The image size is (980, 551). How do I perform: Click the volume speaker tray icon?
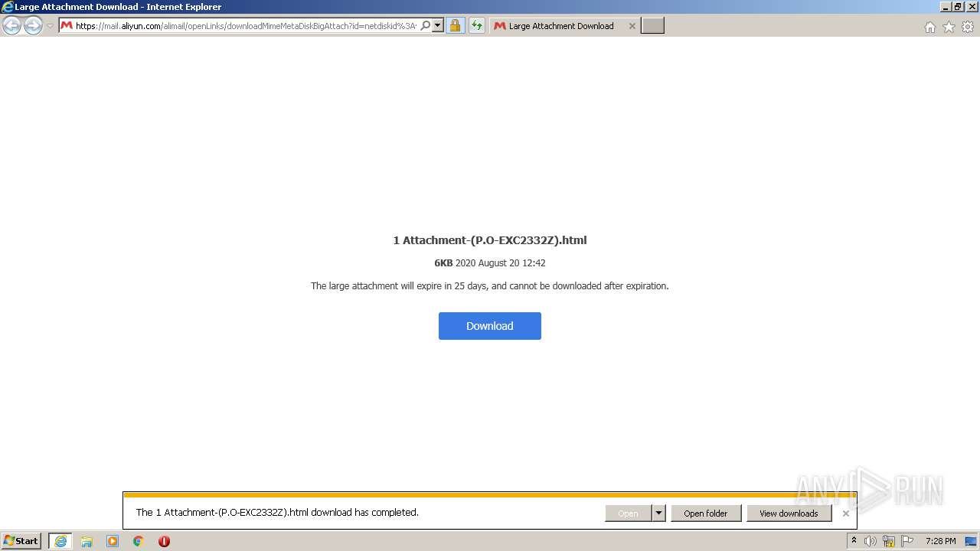(x=871, y=541)
